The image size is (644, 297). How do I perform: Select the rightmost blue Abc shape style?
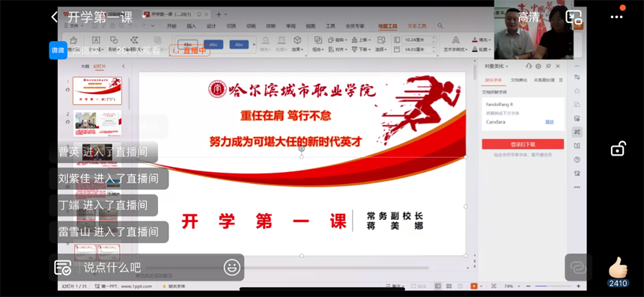(x=239, y=44)
